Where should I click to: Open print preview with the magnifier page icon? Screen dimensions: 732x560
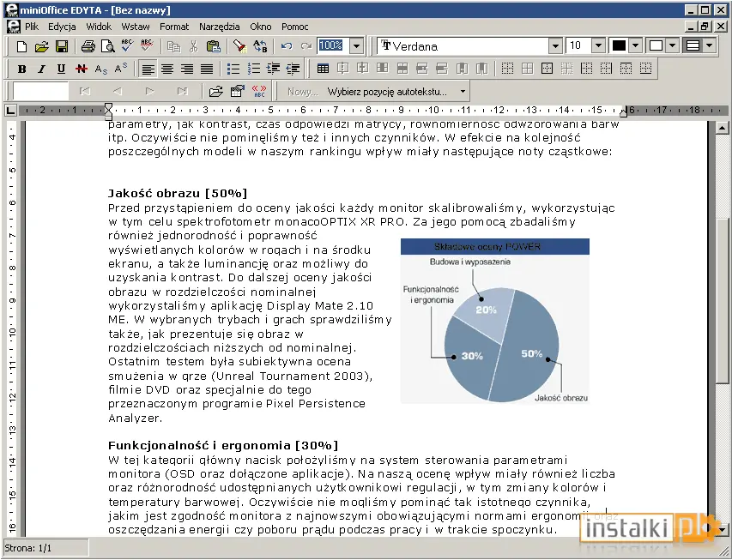coord(108,46)
